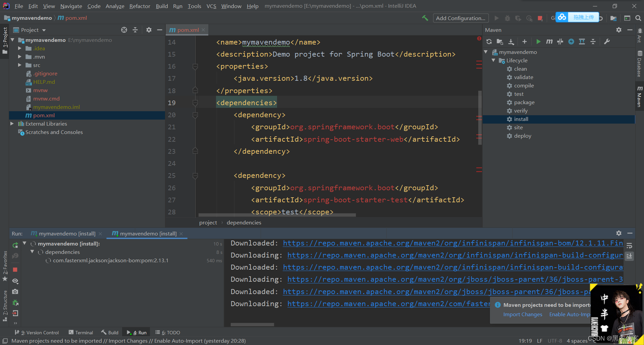Image resolution: width=644 pixels, height=345 pixels.
Task: Collapse all nodes in Maven panel
Action: pos(593,42)
